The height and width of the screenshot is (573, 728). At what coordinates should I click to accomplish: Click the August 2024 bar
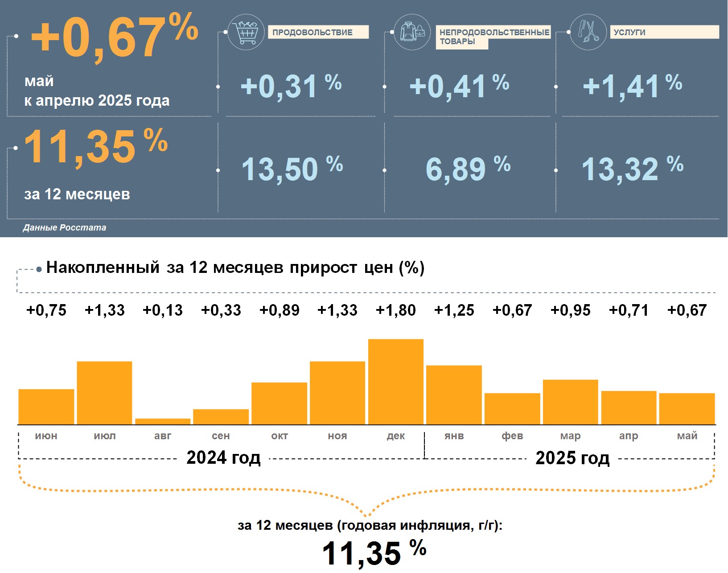163,421
